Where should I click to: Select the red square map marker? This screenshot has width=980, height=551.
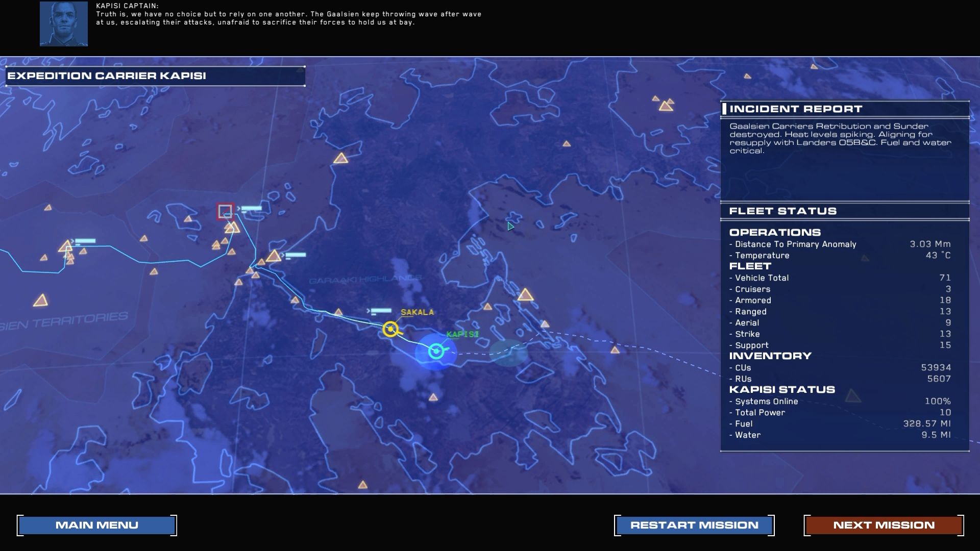point(225,211)
